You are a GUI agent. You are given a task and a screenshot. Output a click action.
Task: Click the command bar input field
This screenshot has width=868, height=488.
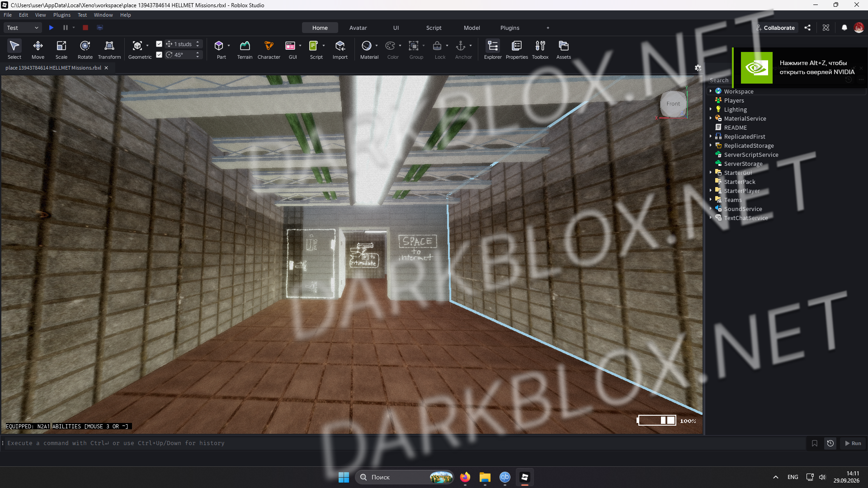pyautogui.click(x=402, y=443)
